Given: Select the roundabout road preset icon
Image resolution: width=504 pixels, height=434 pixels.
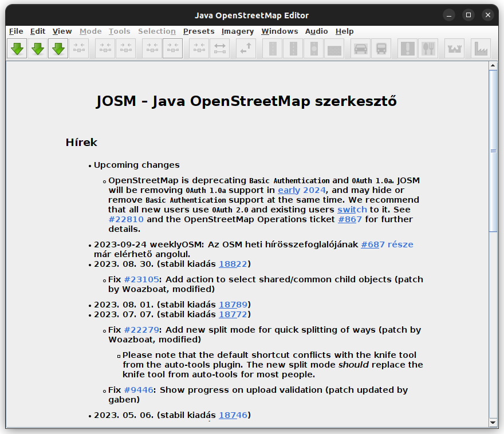Looking at the screenshot, I should 314,49.
